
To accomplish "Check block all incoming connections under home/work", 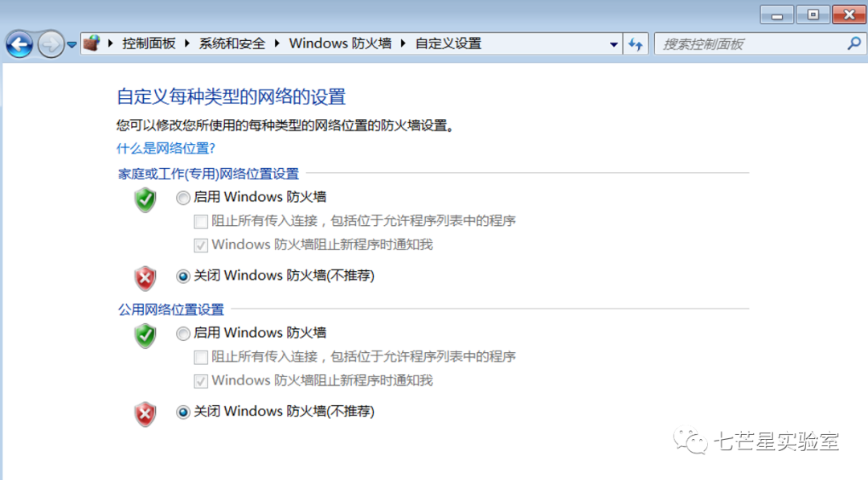I will (201, 221).
